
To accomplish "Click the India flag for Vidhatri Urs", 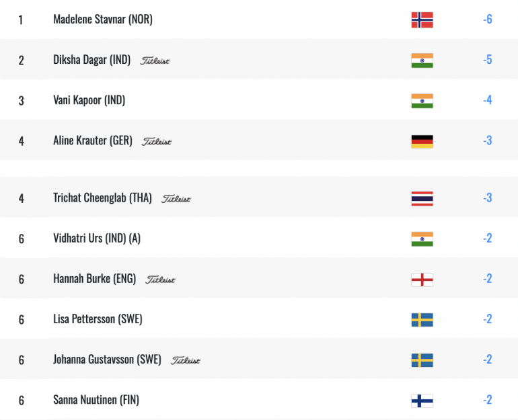I will coord(422,239).
